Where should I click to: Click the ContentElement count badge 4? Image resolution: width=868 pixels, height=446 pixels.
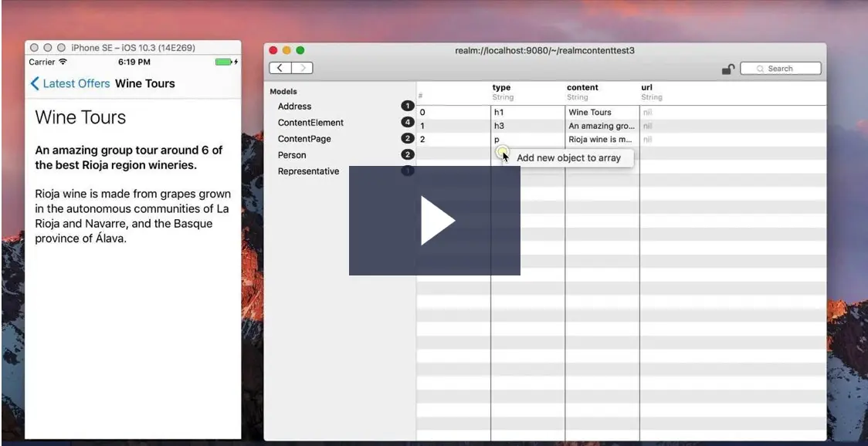(x=408, y=122)
